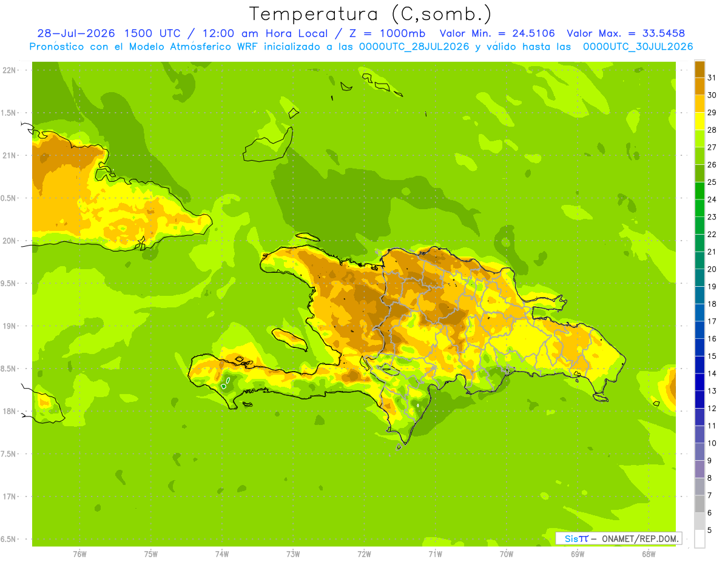Click the "18N" latitude label
Image resolution: width=728 pixels, height=562 pixels.
coord(8,411)
